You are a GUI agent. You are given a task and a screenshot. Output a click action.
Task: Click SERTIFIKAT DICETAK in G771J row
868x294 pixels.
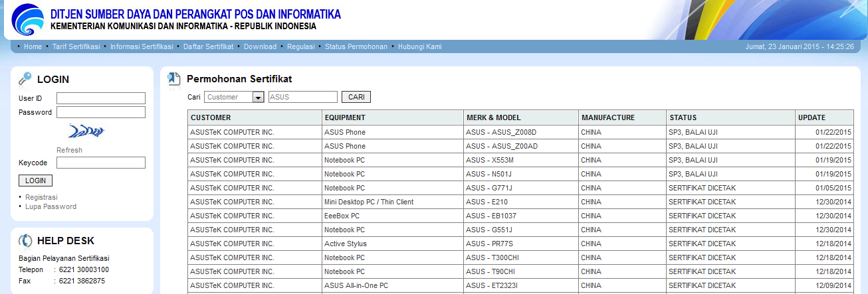click(731, 188)
